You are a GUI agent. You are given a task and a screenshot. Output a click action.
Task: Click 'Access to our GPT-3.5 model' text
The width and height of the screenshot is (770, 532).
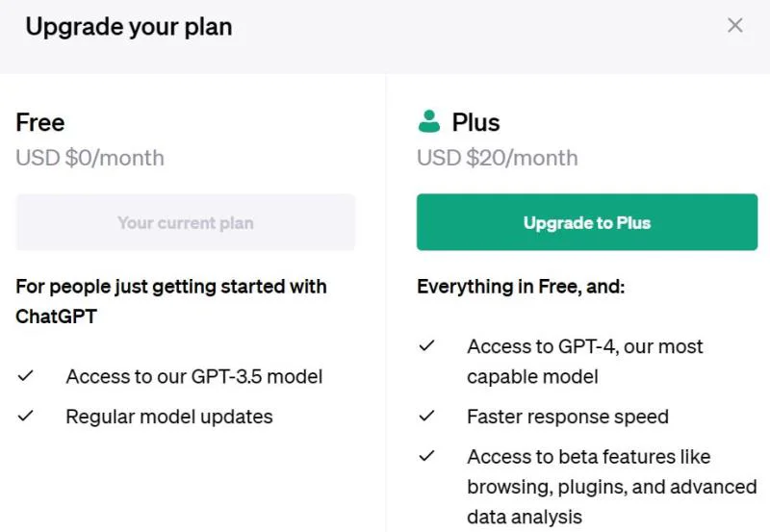coord(194,376)
